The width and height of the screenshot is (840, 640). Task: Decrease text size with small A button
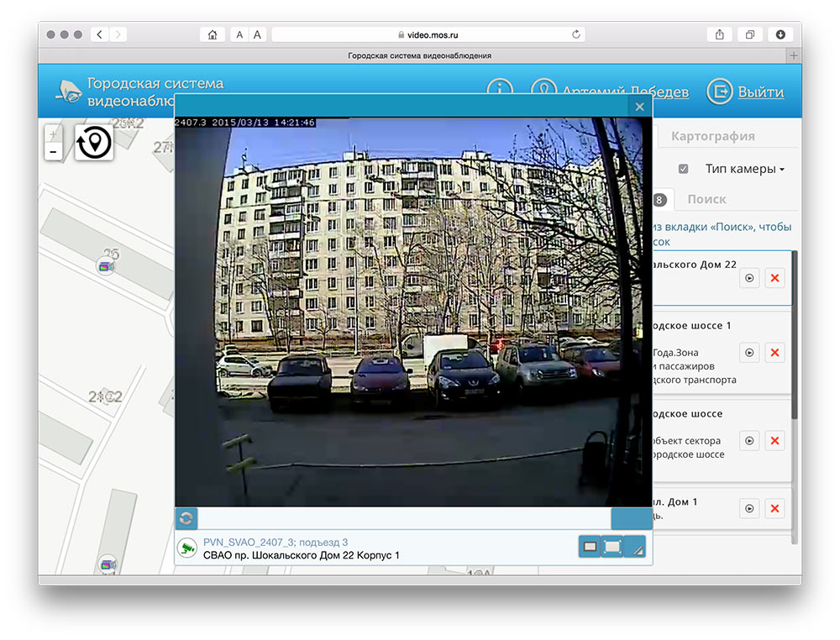(x=239, y=34)
